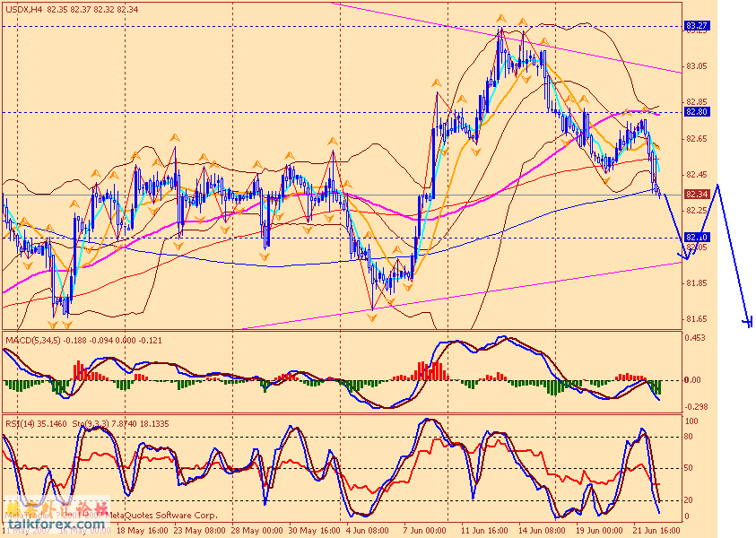Click the 83.05 price axis label
This screenshot has height=538, width=756.
[697, 66]
